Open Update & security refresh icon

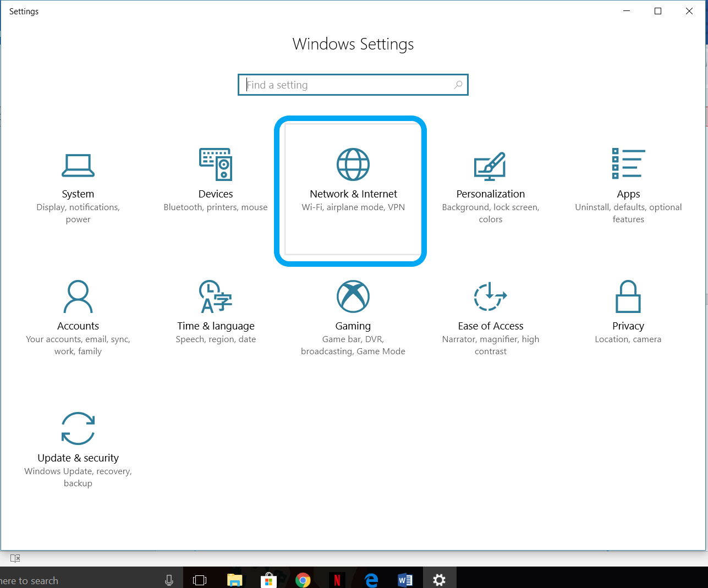(78, 428)
